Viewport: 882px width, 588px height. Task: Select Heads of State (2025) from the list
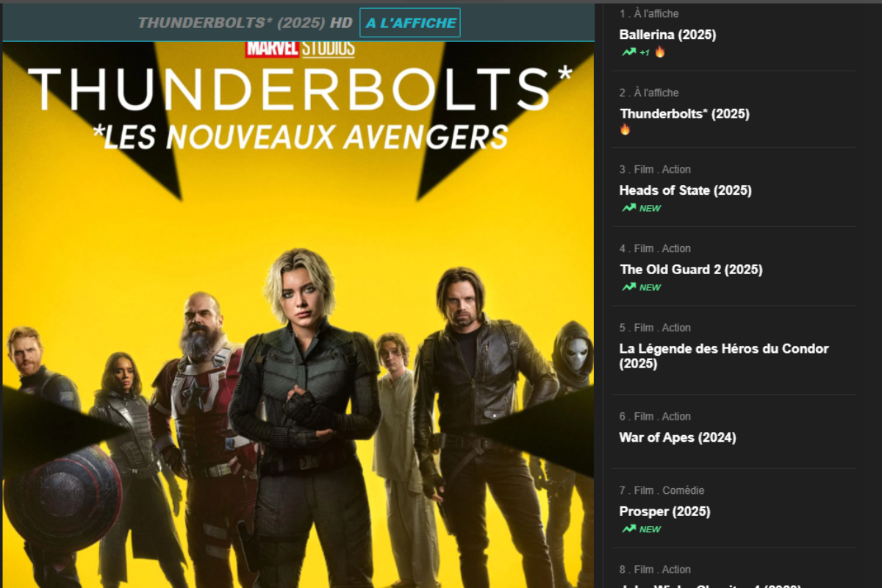pyautogui.click(x=685, y=190)
